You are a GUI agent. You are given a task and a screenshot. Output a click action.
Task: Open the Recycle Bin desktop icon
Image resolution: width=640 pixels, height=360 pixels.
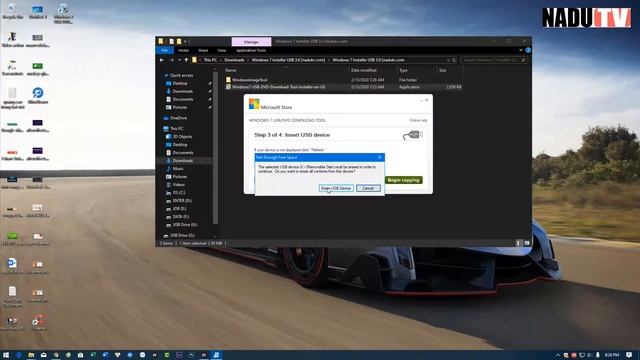12,11
